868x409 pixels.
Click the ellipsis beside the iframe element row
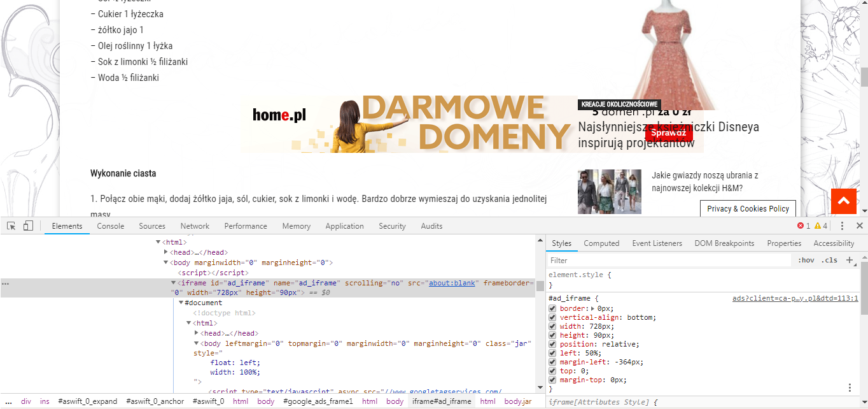[5, 283]
